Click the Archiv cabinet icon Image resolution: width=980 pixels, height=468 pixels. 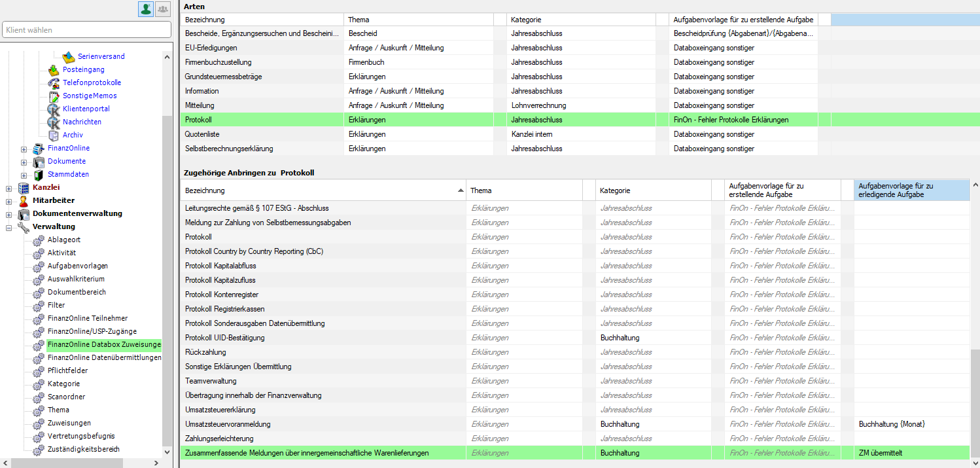[54, 135]
